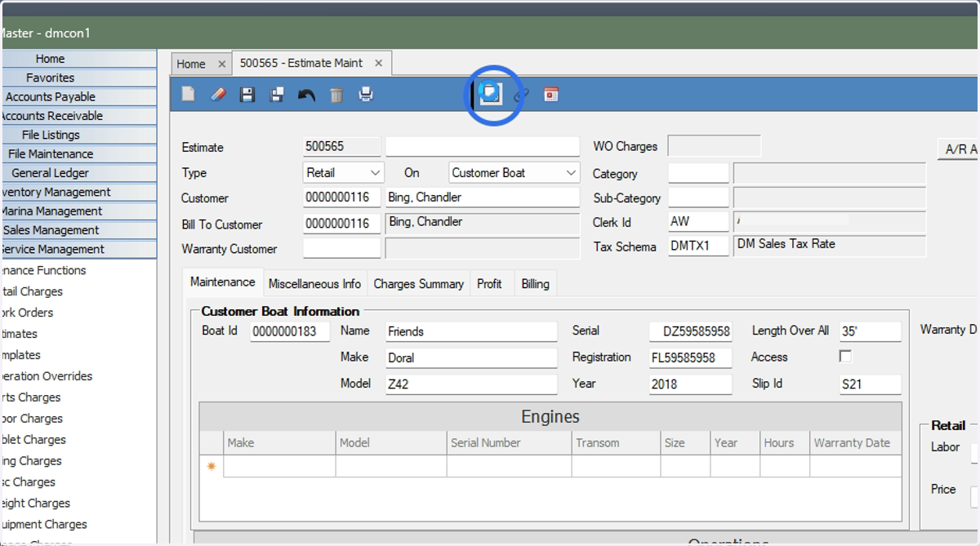Open the On dropdown showing Customer Boat
The height and width of the screenshot is (546, 980).
(514, 173)
